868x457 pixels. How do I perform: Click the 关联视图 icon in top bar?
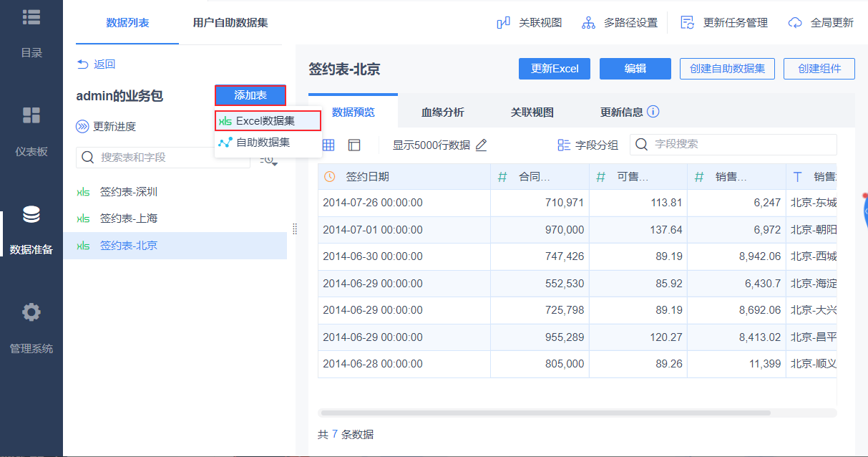[x=504, y=23]
